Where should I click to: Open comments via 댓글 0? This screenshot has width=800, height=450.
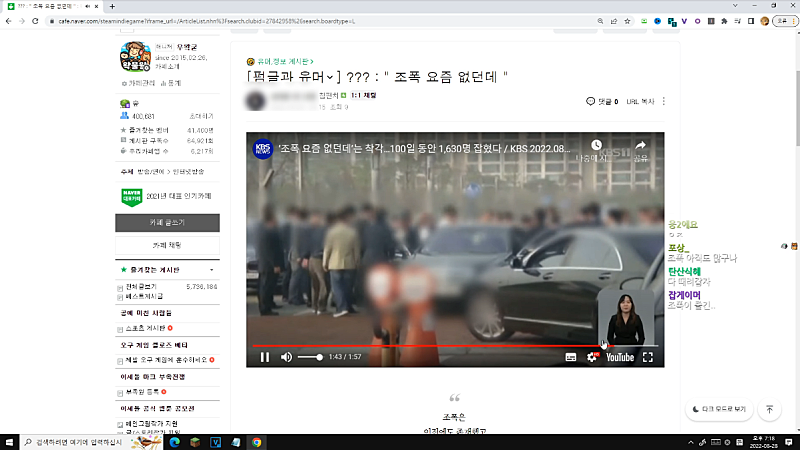(x=602, y=102)
